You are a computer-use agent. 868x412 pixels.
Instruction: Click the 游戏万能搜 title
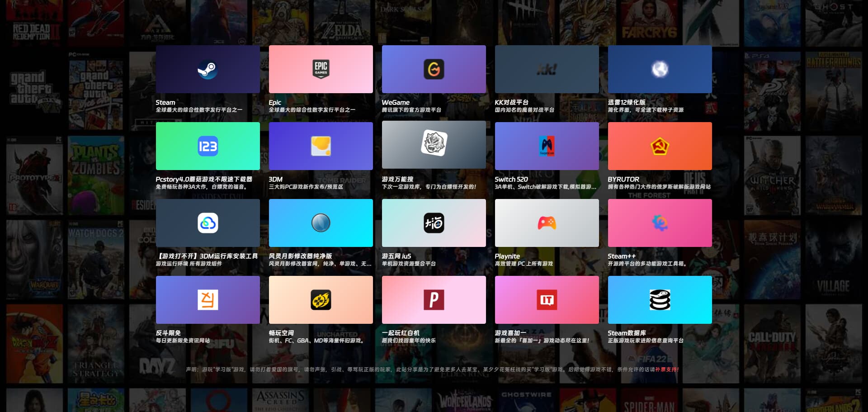pos(397,180)
